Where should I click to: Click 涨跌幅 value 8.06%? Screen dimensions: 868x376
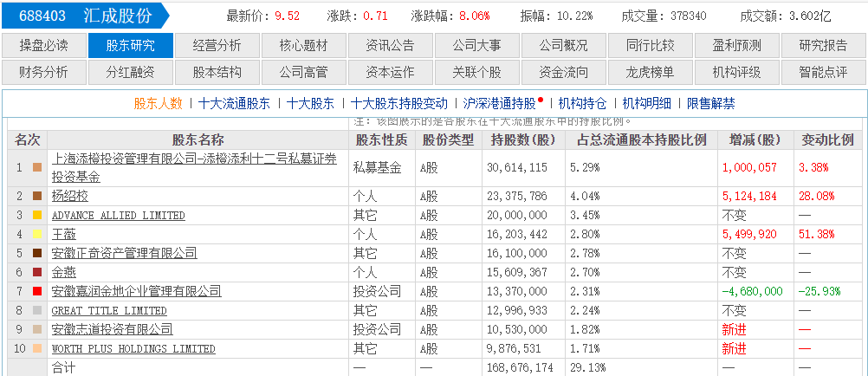click(x=474, y=16)
